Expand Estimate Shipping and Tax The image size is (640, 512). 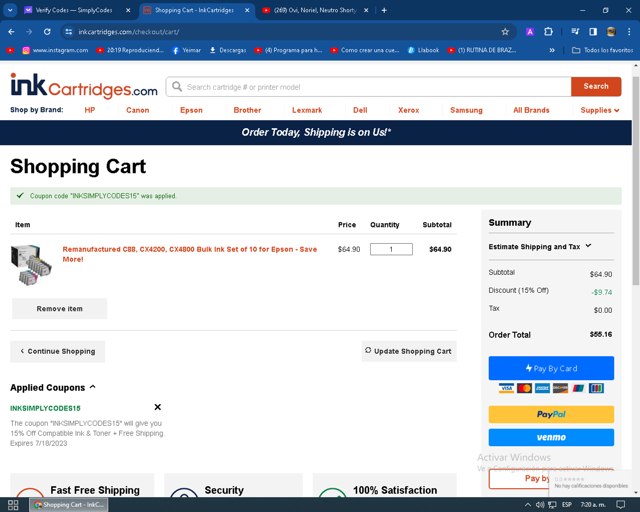tap(540, 247)
